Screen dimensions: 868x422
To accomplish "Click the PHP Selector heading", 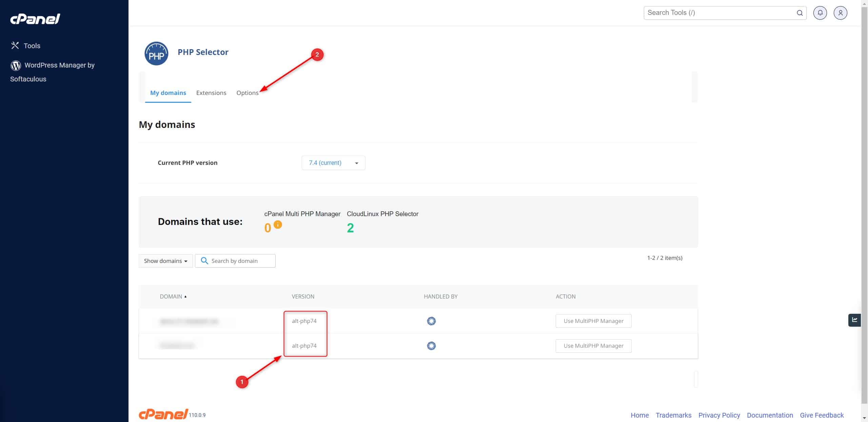I will [x=203, y=52].
